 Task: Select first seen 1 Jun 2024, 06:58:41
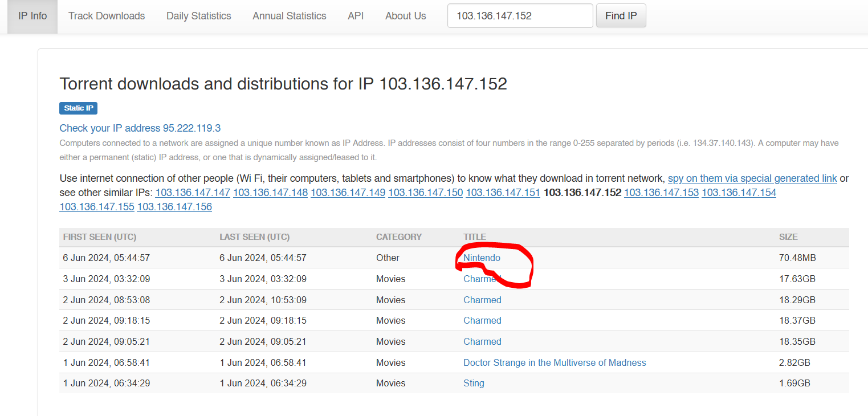[x=107, y=363]
